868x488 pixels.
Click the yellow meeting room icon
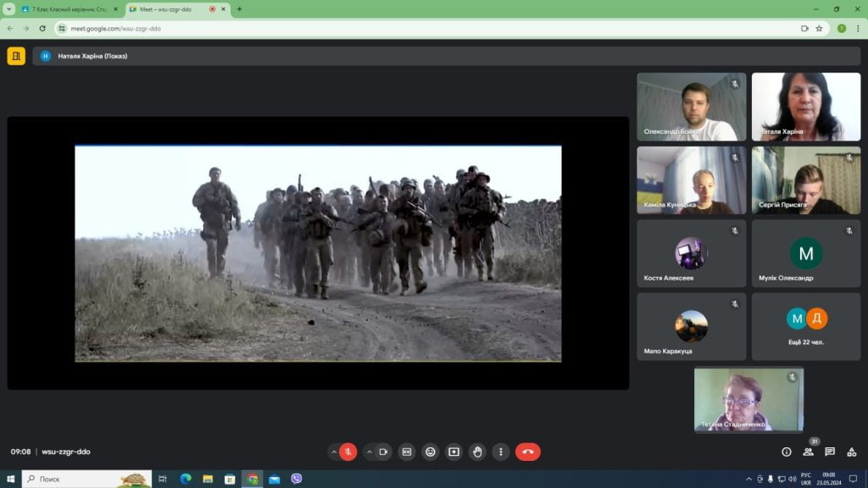16,56
